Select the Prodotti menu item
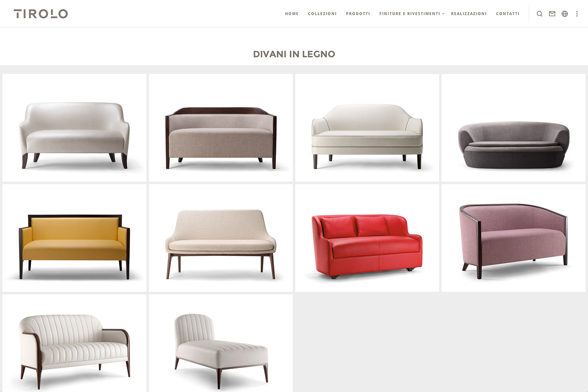This screenshot has width=588, height=392. pyautogui.click(x=358, y=14)
